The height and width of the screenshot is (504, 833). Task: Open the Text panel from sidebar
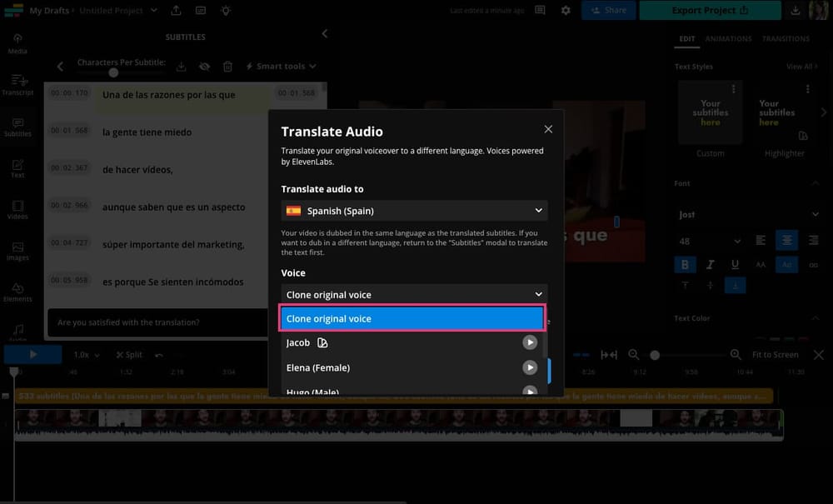pyautogui.click(x=17, y=166)
